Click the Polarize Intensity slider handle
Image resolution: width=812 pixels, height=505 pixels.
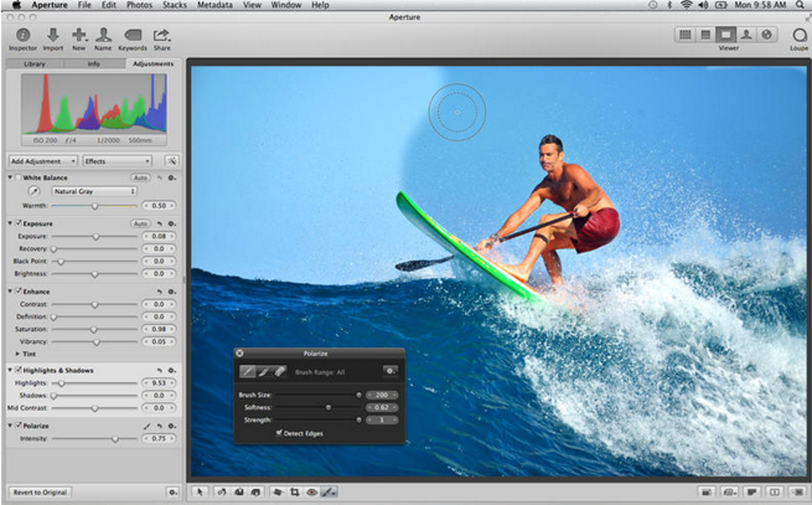pyautogui.click(x=115, y=439)
